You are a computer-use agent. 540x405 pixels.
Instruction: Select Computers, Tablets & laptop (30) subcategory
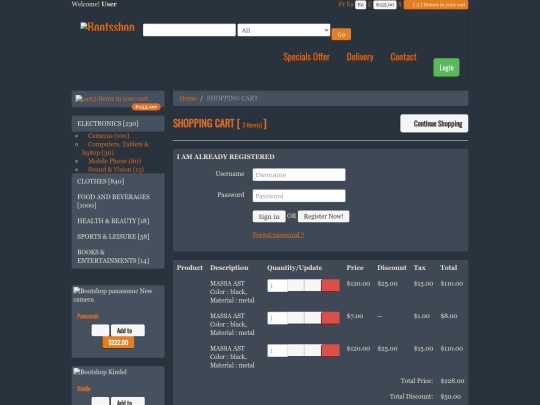[115, 148]
